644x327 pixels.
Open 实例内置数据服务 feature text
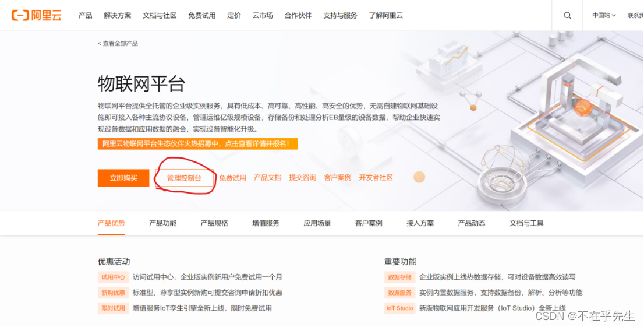(501, 293)
